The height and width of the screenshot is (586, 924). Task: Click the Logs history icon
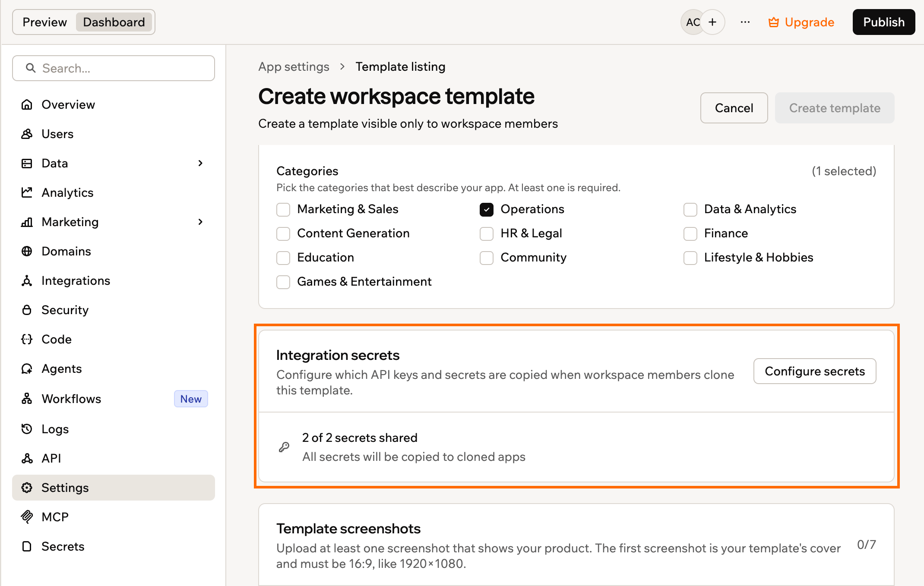coord(27,429)
